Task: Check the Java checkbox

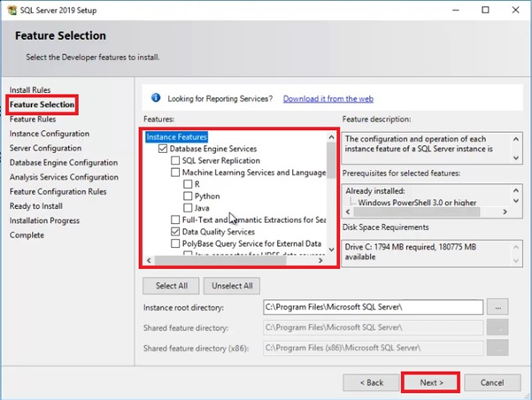Action: (x=188, y=208)
